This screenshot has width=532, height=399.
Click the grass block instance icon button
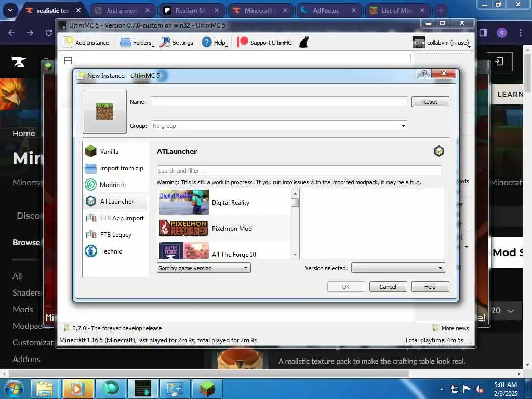[104, 111]
